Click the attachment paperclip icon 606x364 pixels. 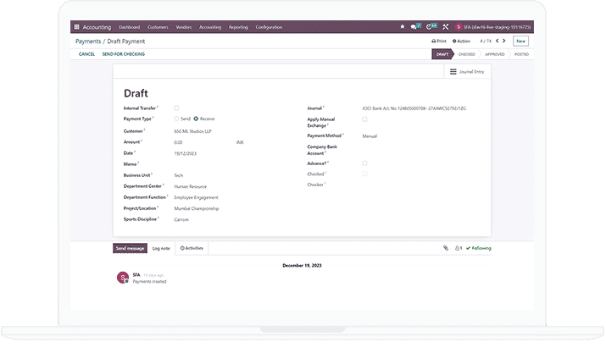pyautogui.click(x=445, y=248)
